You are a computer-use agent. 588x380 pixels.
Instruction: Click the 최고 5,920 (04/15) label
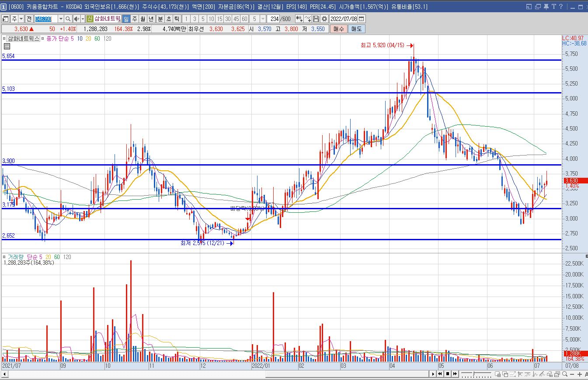(x=383, y=45)
